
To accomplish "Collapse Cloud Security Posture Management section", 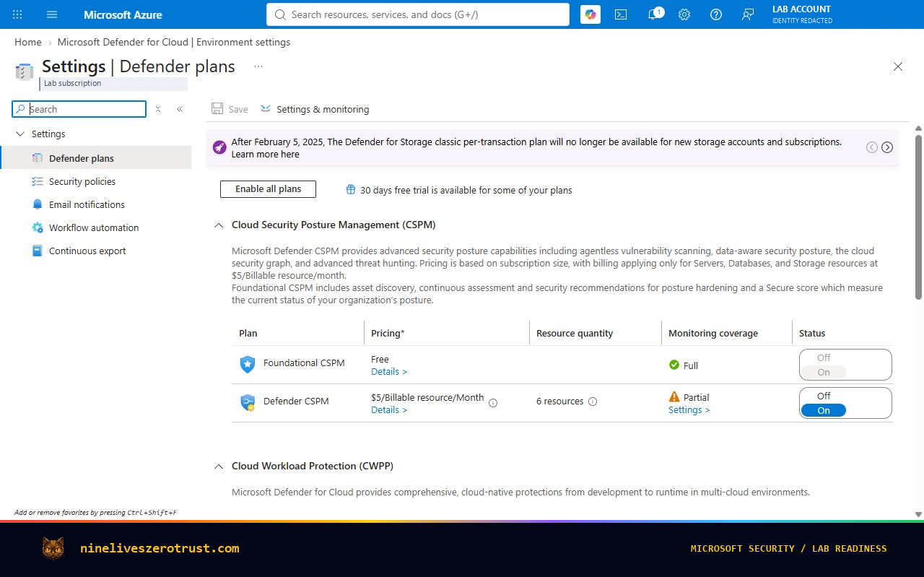I will (x=219, y=225).
